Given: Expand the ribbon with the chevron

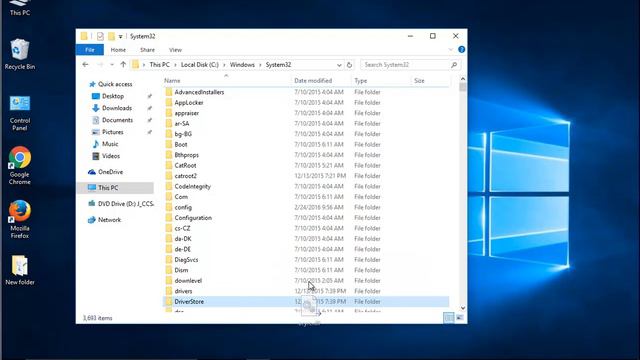Looking at the screenshot, I should click(x=451, y=50).
